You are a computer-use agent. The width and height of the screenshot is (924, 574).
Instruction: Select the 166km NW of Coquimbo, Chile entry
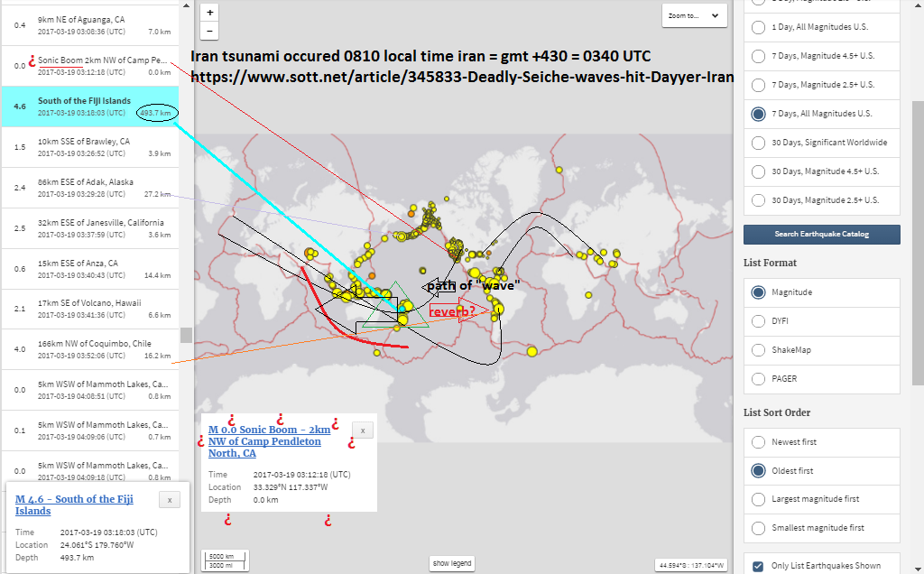click(90, 349)
